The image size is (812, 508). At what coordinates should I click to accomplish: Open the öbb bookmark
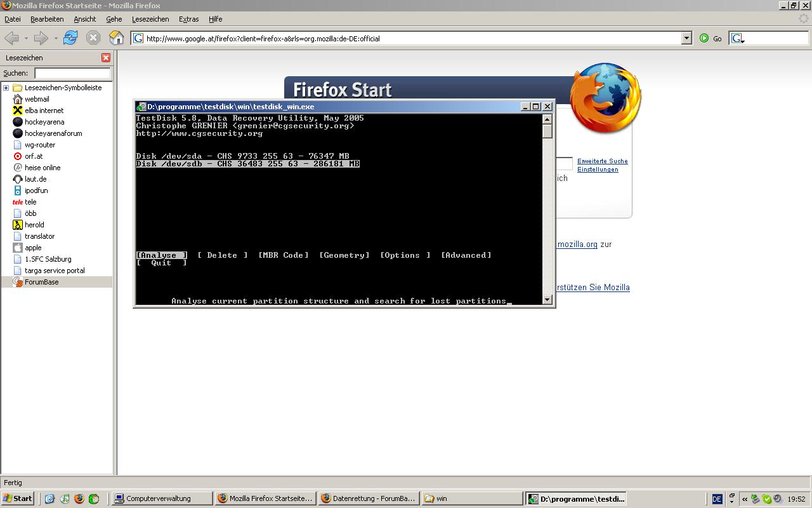click(30, 213)
